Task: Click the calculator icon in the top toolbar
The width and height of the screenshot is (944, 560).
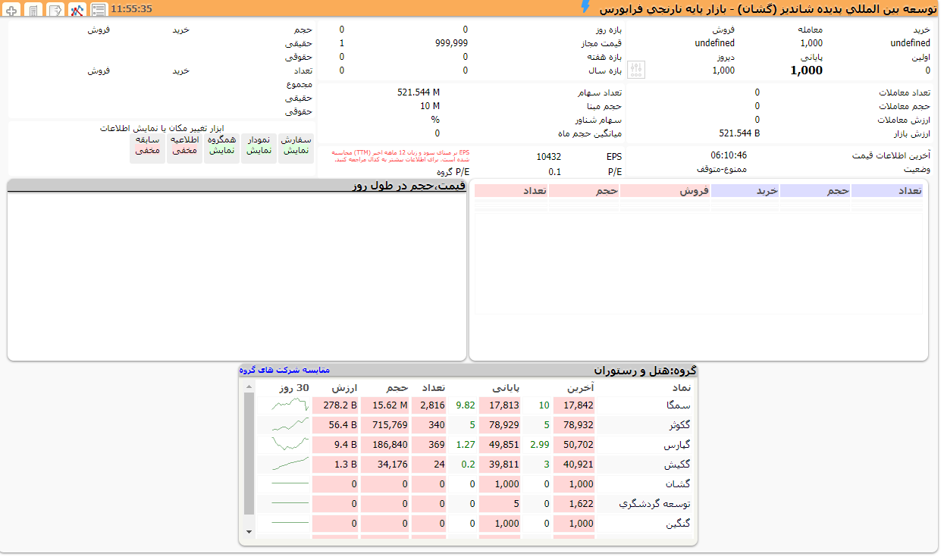Action: pos(34,10)
